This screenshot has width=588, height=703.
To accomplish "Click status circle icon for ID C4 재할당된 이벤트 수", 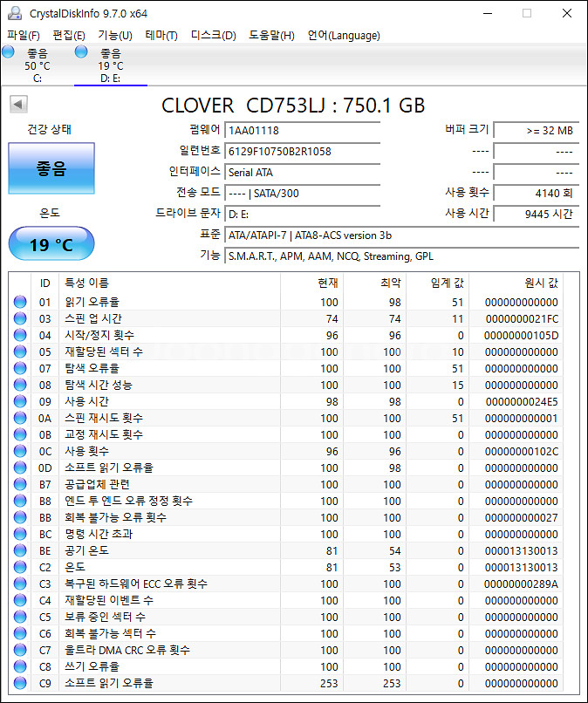I will pyautogui.click(x=20, y=600).
